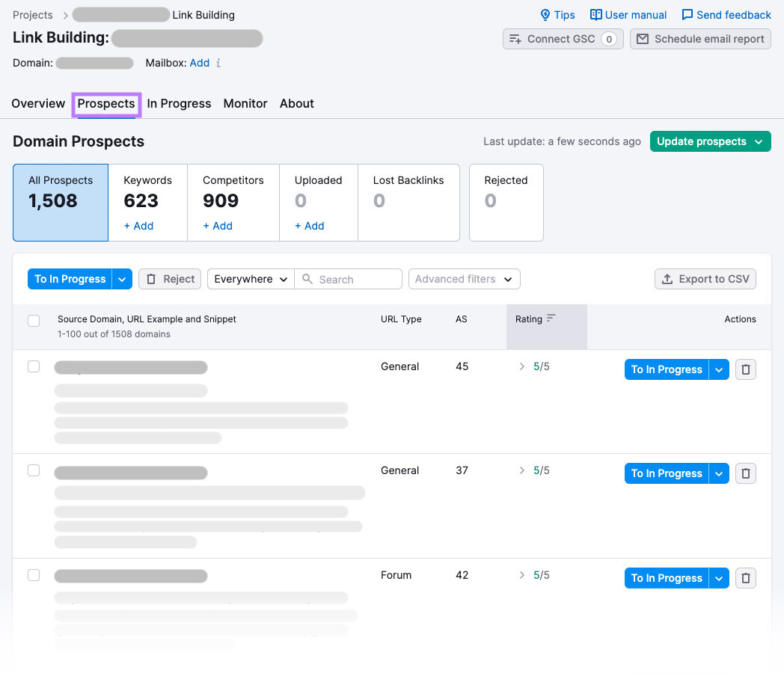Check the select-all checkbox in the table header
Viewport: 784px width, 673px height.
pos(34,320)
